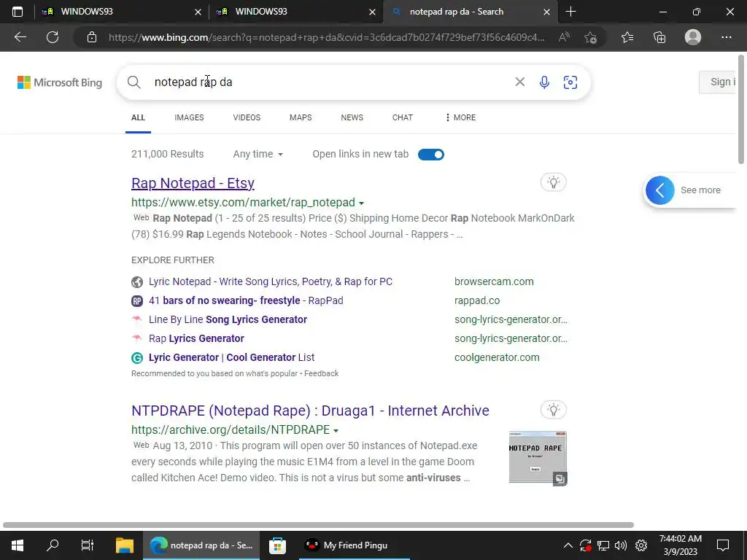The height and width of the screenshot is (560, 747).
Task: Switch to MAPS results
Action: click(301, 117)
